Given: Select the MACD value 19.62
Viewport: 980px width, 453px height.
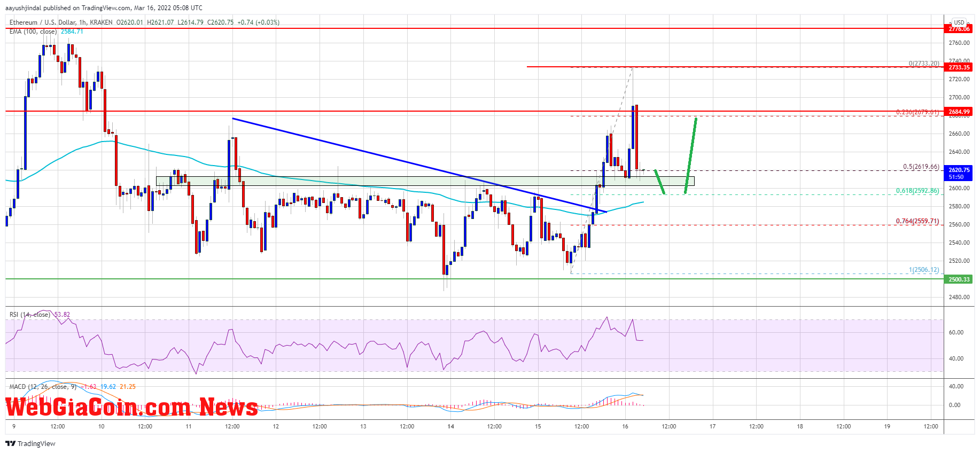Looking at the screenshot, I should (x=108, y=387).
